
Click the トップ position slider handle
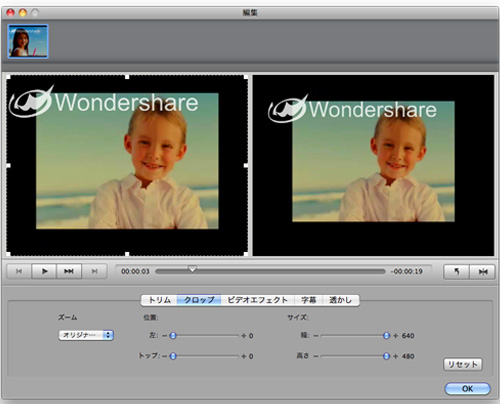point(173,356)
